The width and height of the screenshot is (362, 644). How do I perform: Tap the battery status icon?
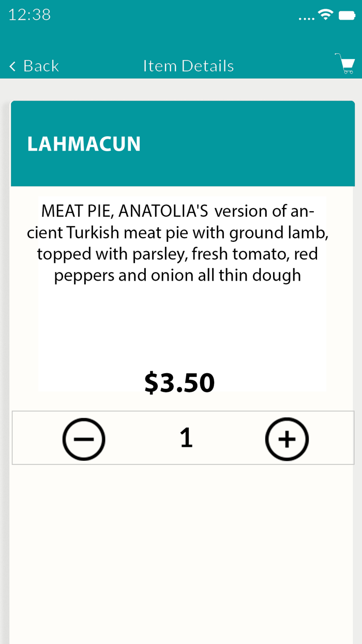[x=346, y=15]
